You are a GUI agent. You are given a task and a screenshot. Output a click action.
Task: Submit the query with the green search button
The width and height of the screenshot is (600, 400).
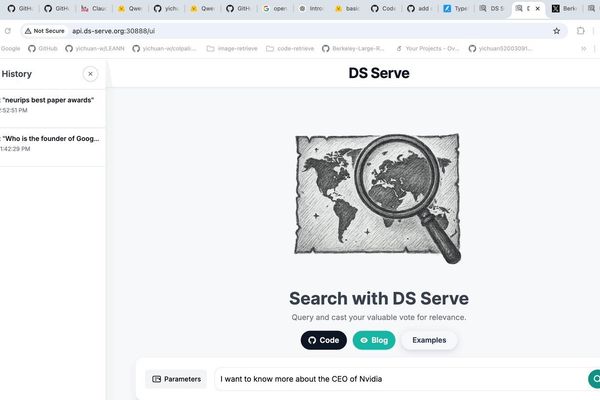pyautogui.click(x=594, y=379)
